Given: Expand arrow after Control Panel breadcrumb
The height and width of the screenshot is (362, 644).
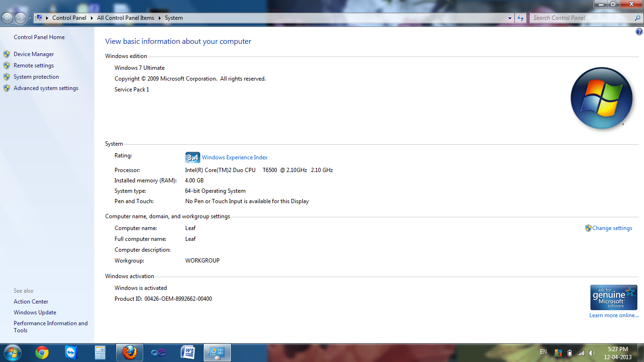Looking at the screenshot, I should [91, 18].
